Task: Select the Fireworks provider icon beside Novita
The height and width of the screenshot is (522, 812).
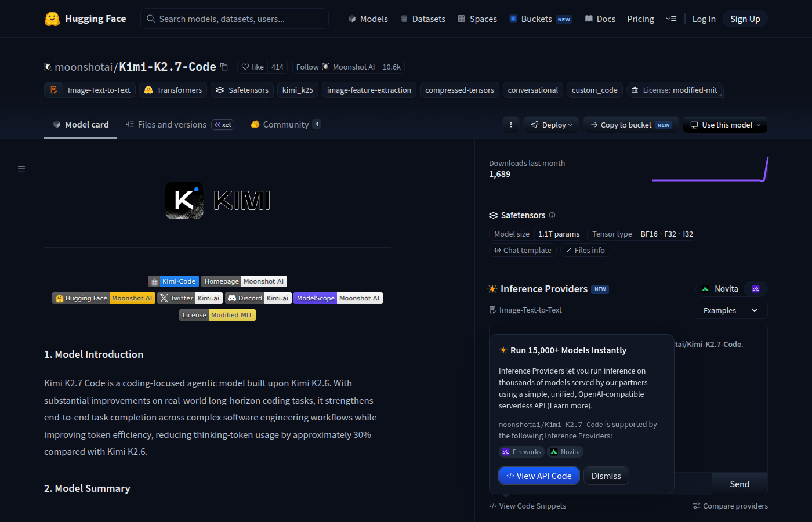Action: [x=756, y=289]
